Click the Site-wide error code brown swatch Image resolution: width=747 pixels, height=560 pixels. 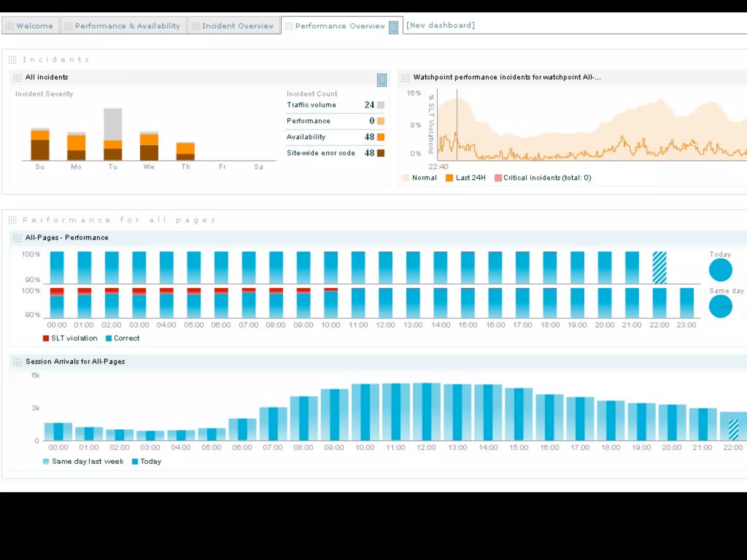(x=381, y=153)
